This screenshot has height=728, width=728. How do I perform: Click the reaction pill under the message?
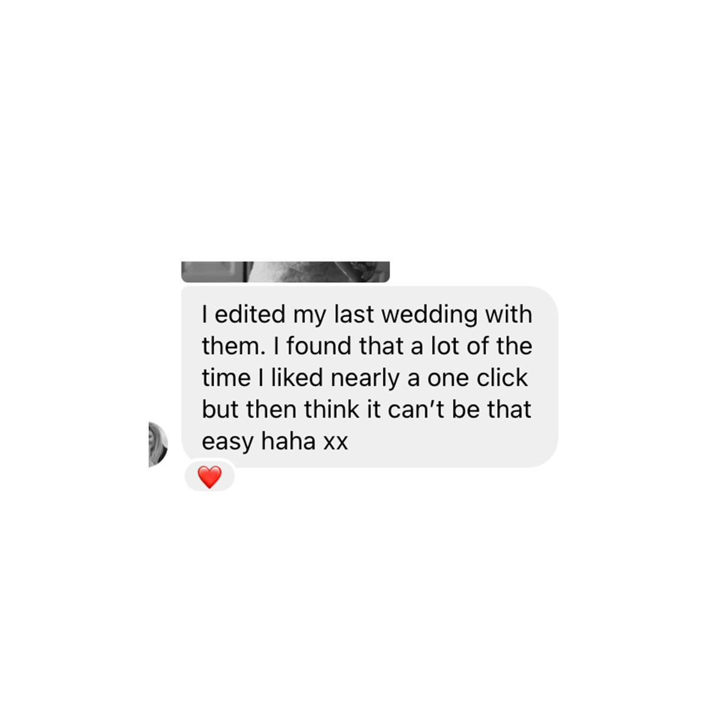tap(210, 477)
